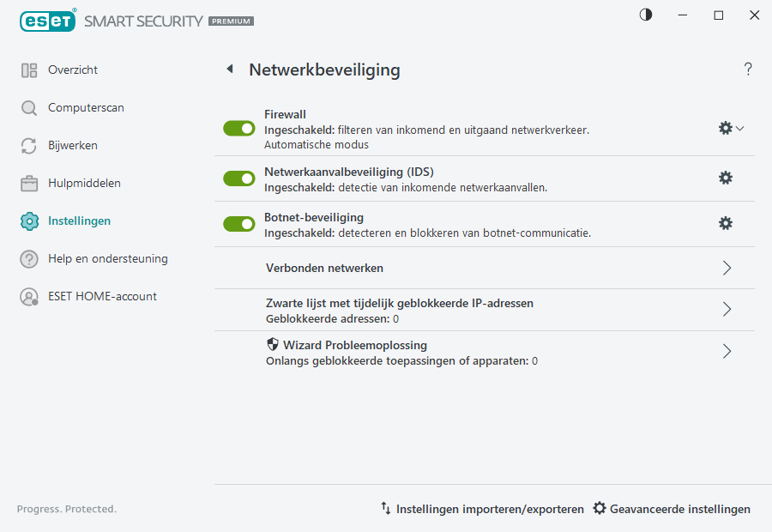Open Verbonden netwerken via its chevron
The height and width of the screenshot is (532, 772).
(x=727, y=268)
